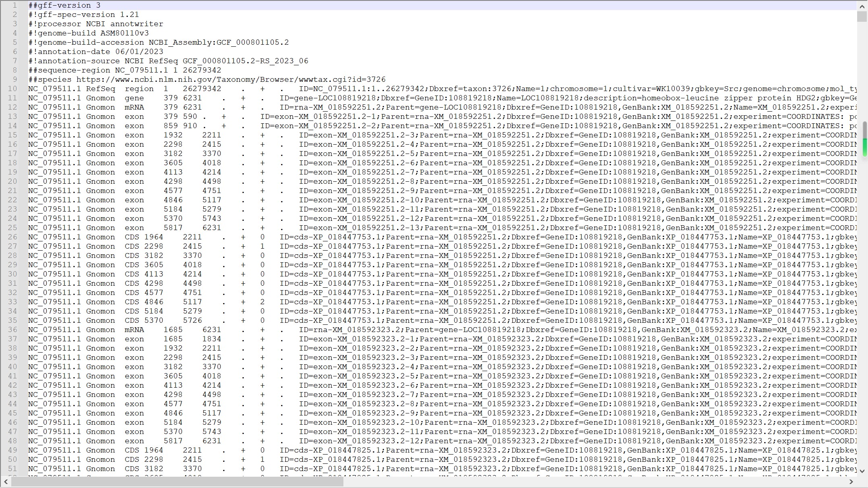868x488 pixels.
Task: Click 'CDS 1964' on line 26
Action: pos(144,237)
